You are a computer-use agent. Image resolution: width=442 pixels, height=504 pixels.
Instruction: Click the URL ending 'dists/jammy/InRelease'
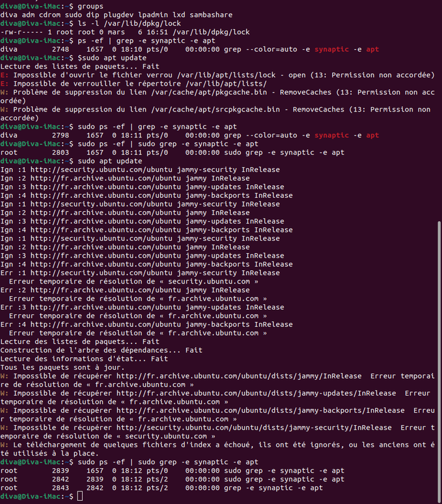tap(239, 376)
